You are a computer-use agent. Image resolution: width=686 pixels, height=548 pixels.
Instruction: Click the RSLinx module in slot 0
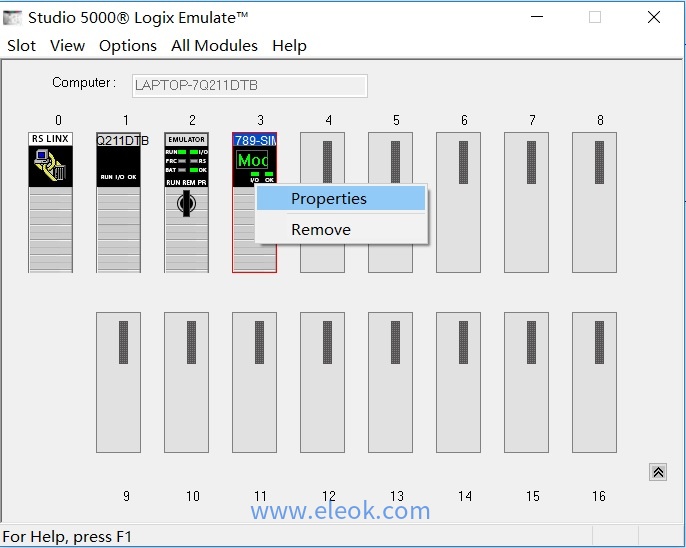coord(50,201)
